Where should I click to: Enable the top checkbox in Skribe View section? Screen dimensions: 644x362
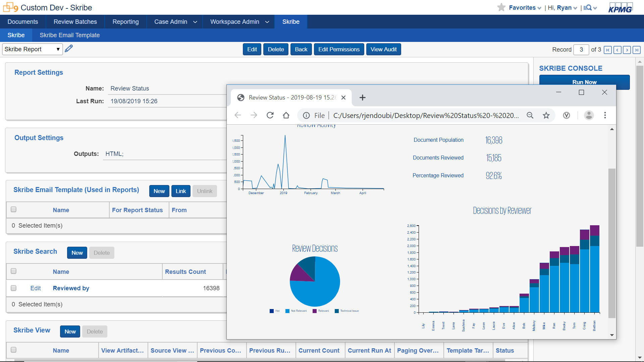[14, 350]
